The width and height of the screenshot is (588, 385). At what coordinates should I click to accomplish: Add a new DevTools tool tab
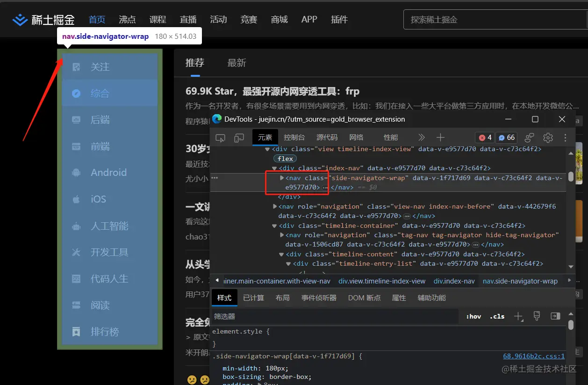click(440, 138)
